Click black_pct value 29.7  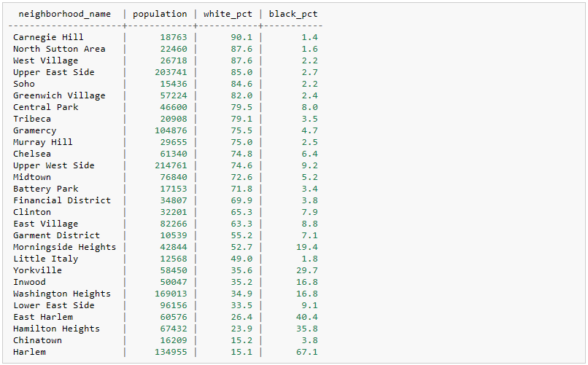click(306, 270)
